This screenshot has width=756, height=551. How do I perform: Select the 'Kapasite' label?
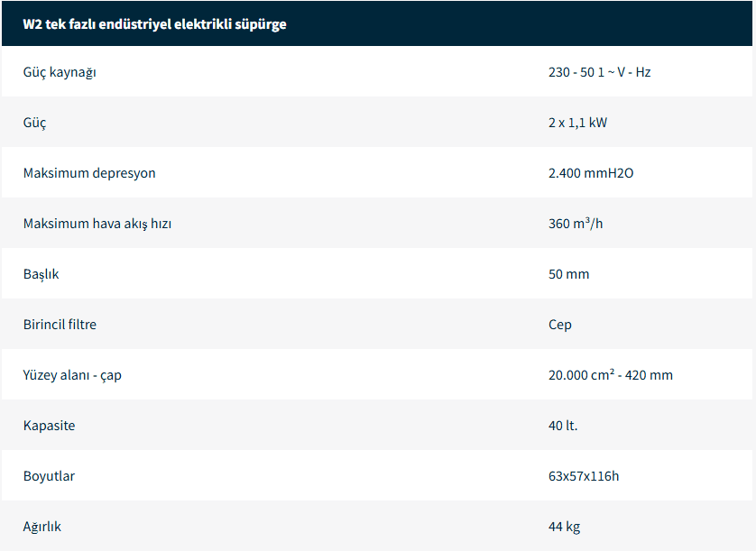pos(50,426)
